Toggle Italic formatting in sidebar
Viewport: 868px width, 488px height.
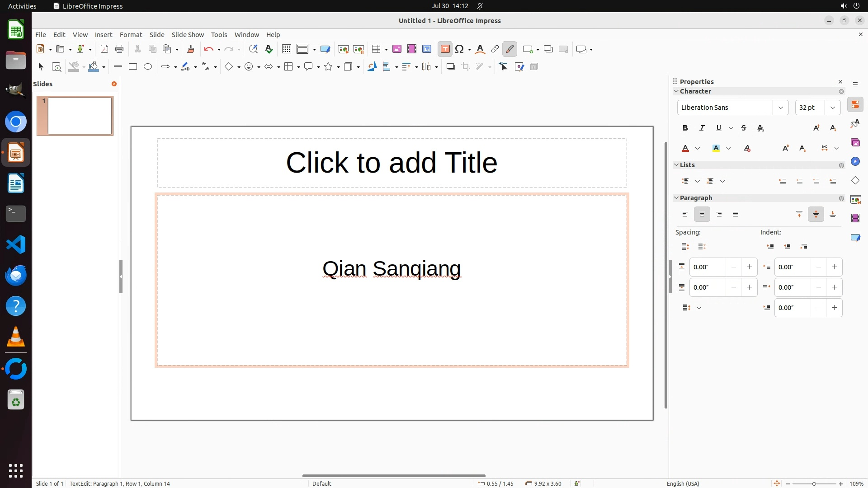(x=702, y=128)
